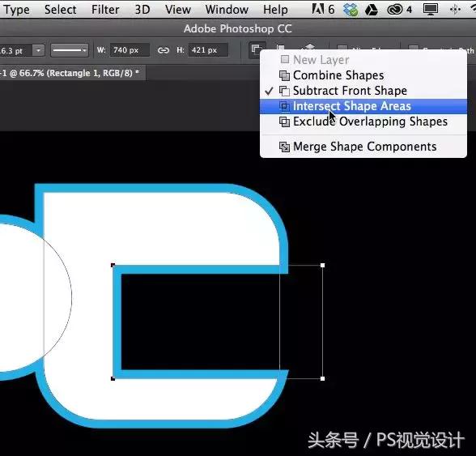Open the 3D menu
This screenshot has height=456, width=476.
(142, 10)
